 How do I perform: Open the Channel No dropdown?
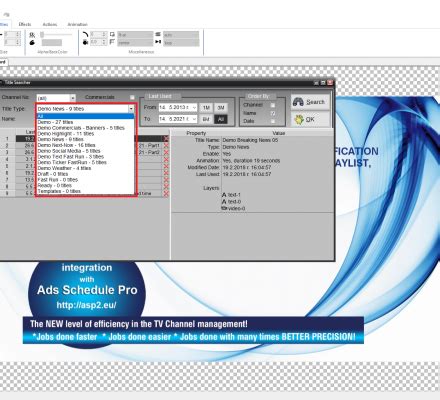73,98
